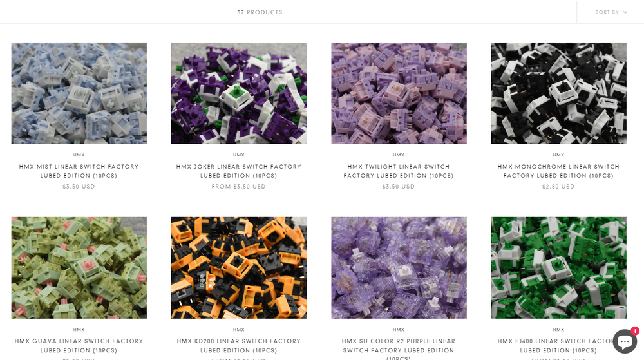Viewport: 644px width, 360px height.
Task: Open HMX Mist Linear Switch product image
Action: tap(79, 93)
